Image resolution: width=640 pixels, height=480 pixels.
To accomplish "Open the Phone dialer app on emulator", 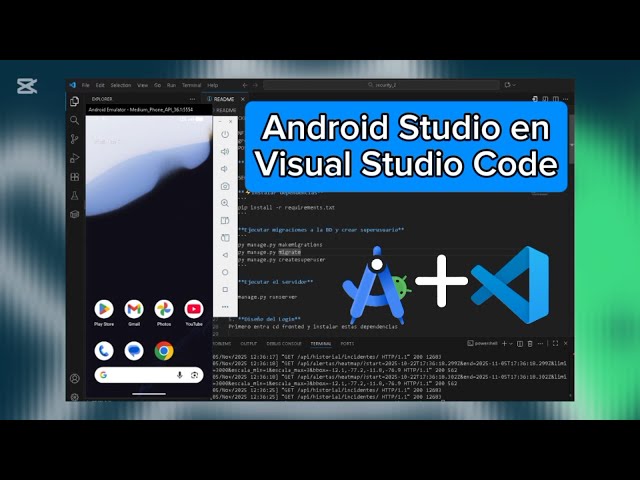I will pos(104,351).
